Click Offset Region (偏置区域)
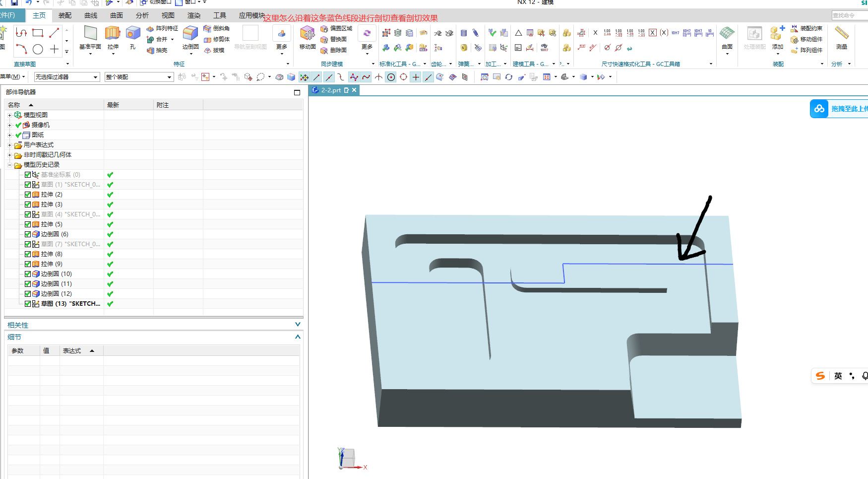 point(336,28)
